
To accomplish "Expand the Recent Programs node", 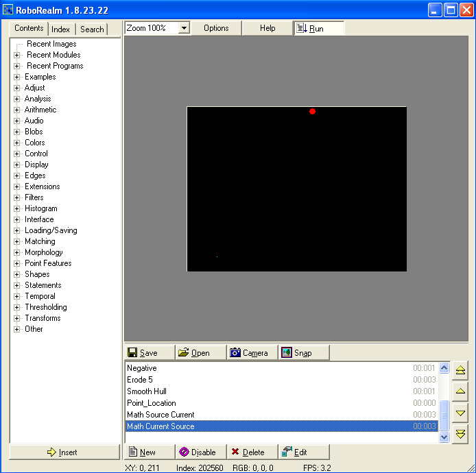I will pos(17,66).
